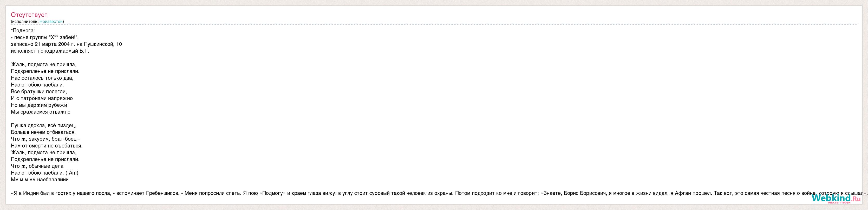Click the lyric "И с патронами напряжно"
Screen dimensions: 868x210
(42, 98)
